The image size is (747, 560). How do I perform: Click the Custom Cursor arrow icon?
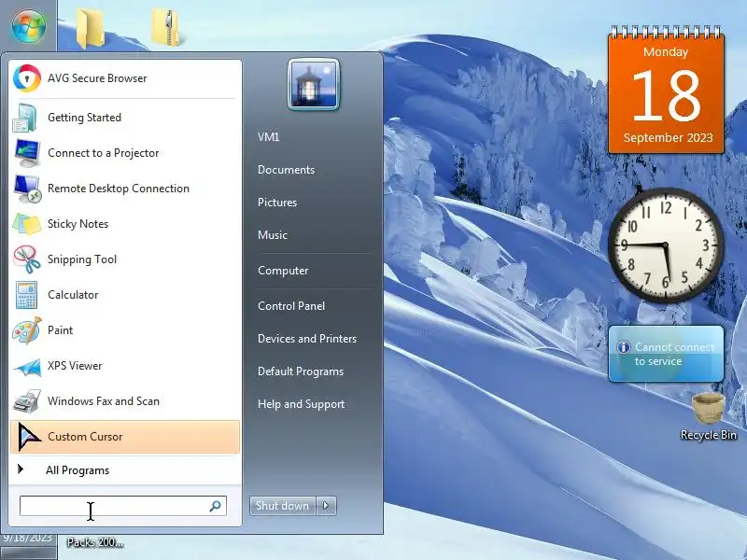point(29,437)
